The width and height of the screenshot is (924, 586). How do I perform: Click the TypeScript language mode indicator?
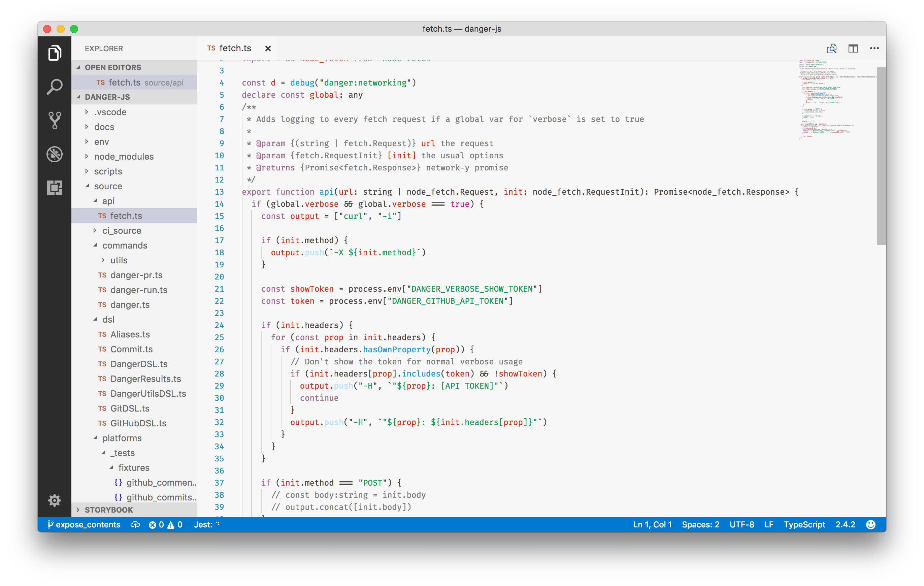click(804, 524)
